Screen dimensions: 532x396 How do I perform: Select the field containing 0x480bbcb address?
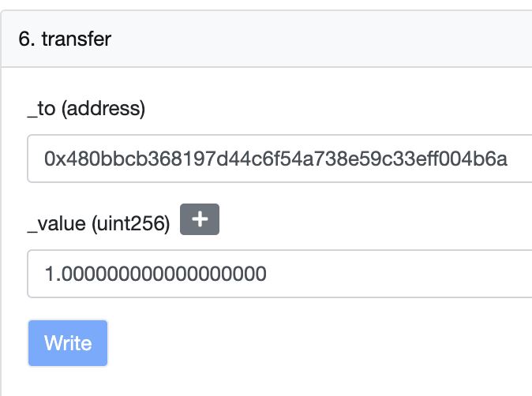280,159
